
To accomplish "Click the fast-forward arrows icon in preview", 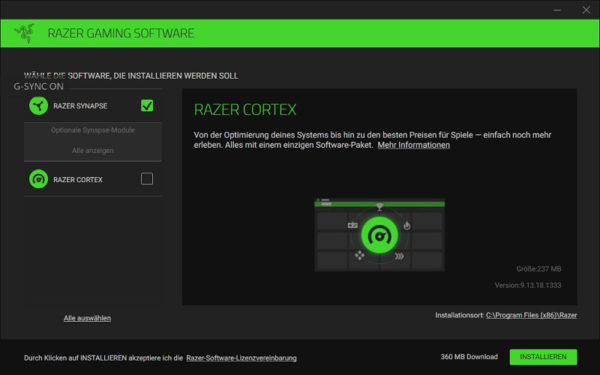I will 399,256.
